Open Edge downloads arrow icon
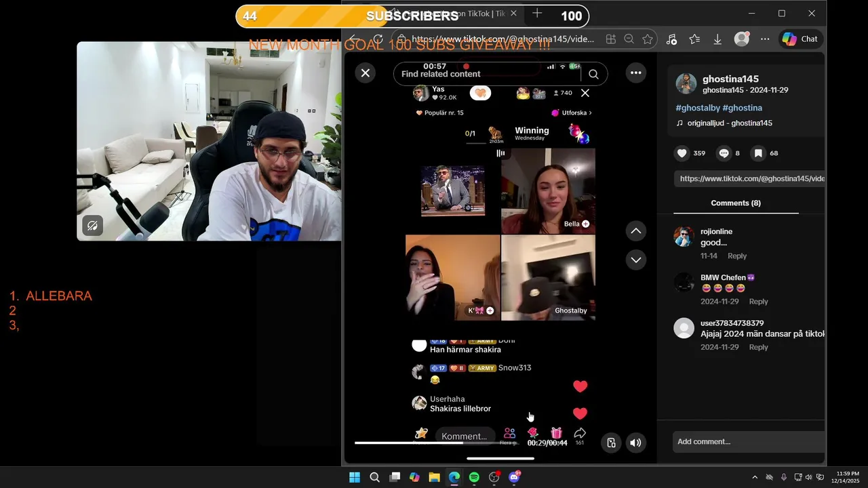This screenshot has height=488, width=868. pos(717,39)
